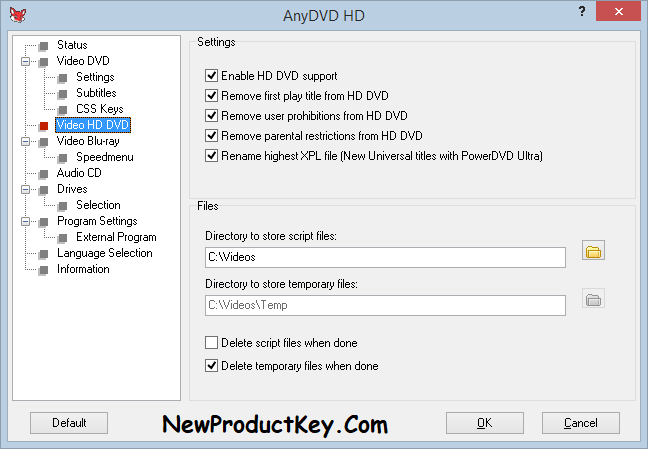Viewport: 648px width, 449px height.
Task: Collapse the Video DVD tree node
Action: 24,61
